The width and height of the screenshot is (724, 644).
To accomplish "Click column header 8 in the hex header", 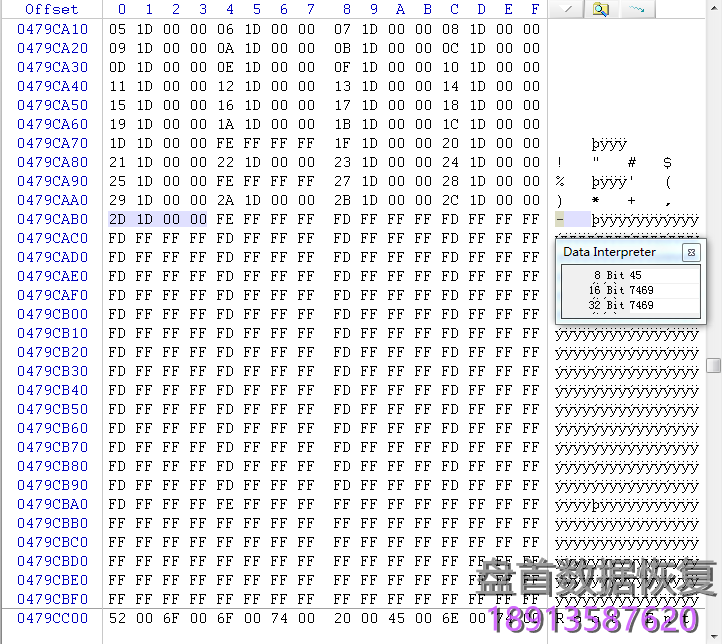I will (346, 9).
